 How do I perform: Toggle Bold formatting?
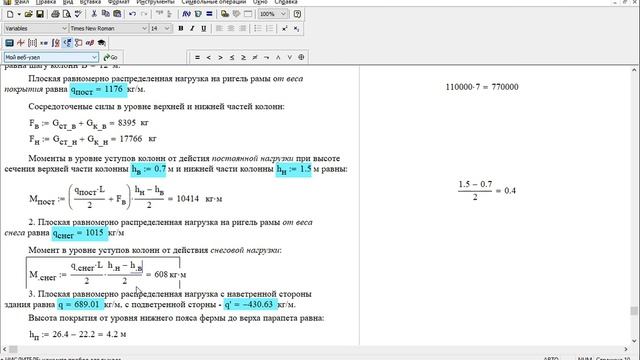tap(180, 29)
